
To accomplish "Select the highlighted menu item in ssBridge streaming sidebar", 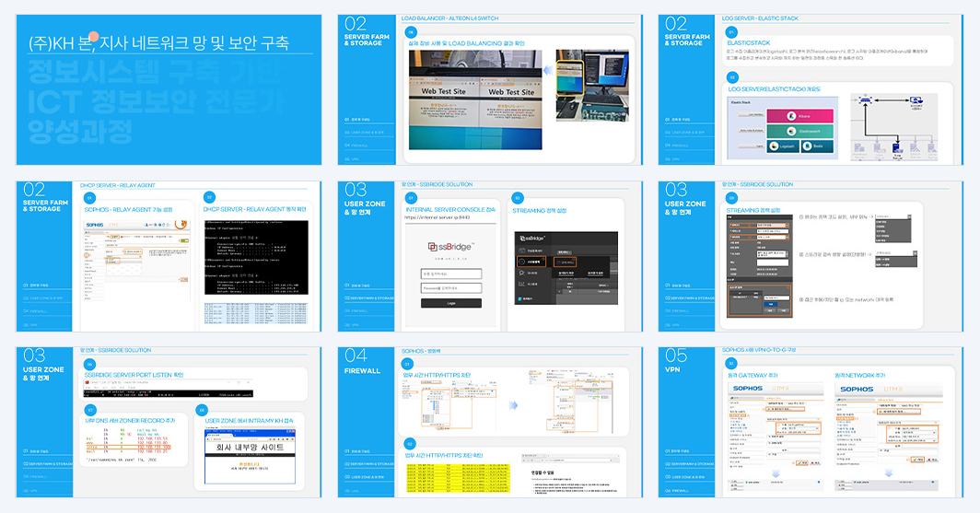I will point(531,262).
